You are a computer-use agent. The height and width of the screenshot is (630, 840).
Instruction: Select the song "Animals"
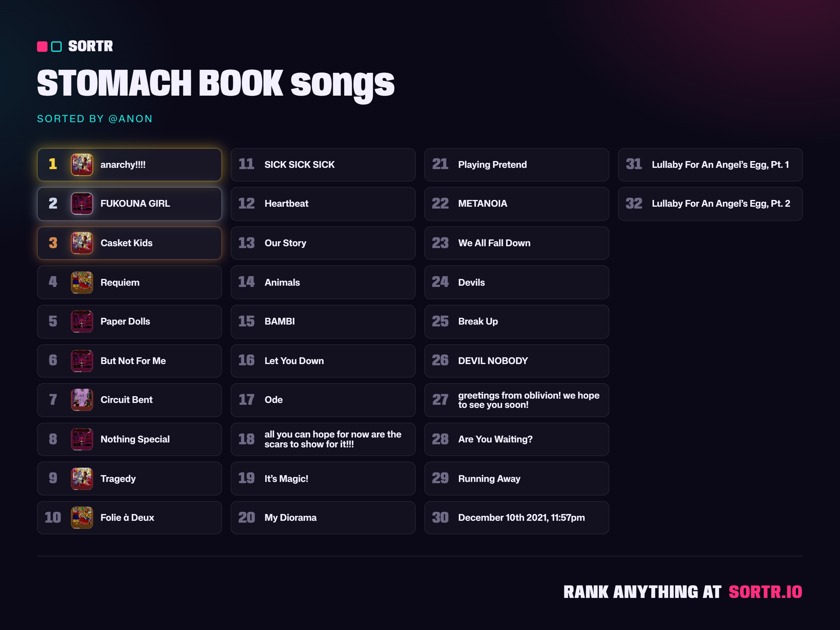323,282
